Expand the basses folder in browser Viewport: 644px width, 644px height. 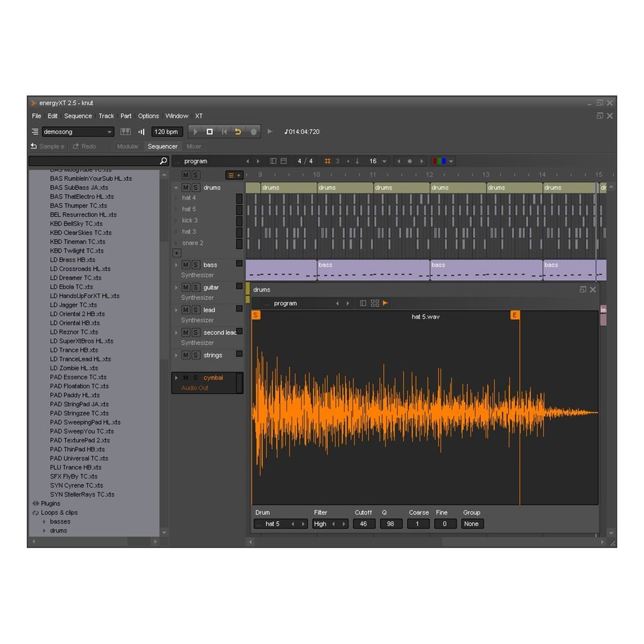click(44, 522)
